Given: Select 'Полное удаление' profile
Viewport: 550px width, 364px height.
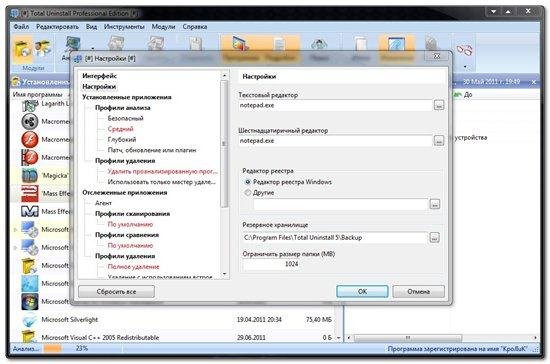Looking at the screenshot, I should coord(133,267).
